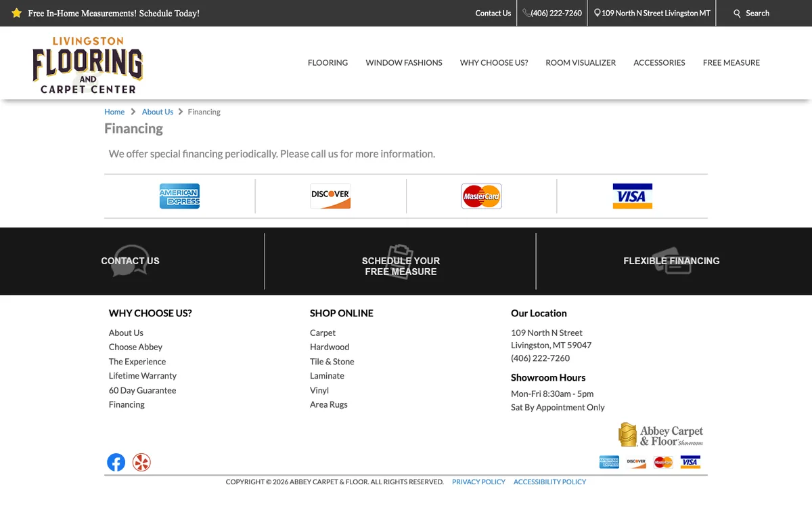Click the small footer Visa icon
Image resolution: width=812 pixels, height=508 pixels.
tap(690, 462)
